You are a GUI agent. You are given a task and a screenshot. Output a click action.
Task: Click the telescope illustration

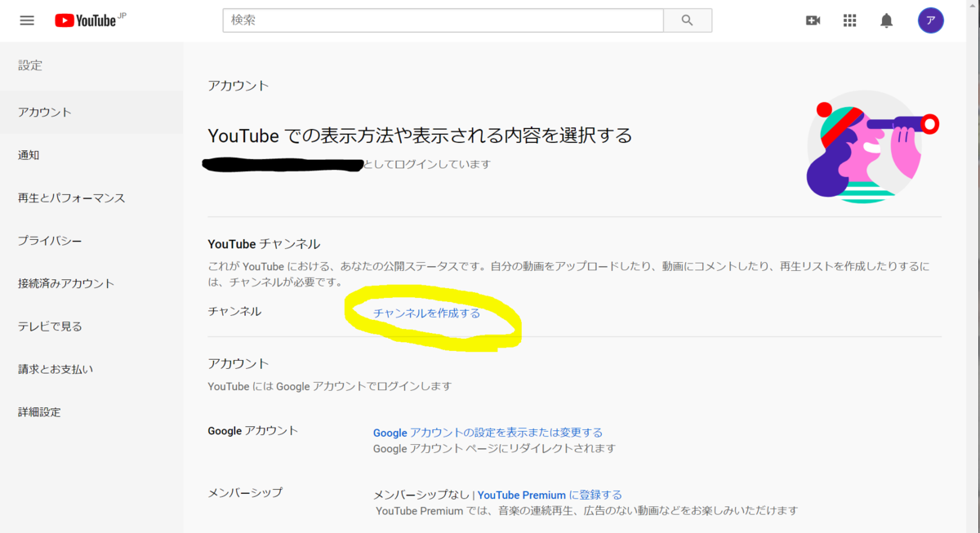pos(872,147)
